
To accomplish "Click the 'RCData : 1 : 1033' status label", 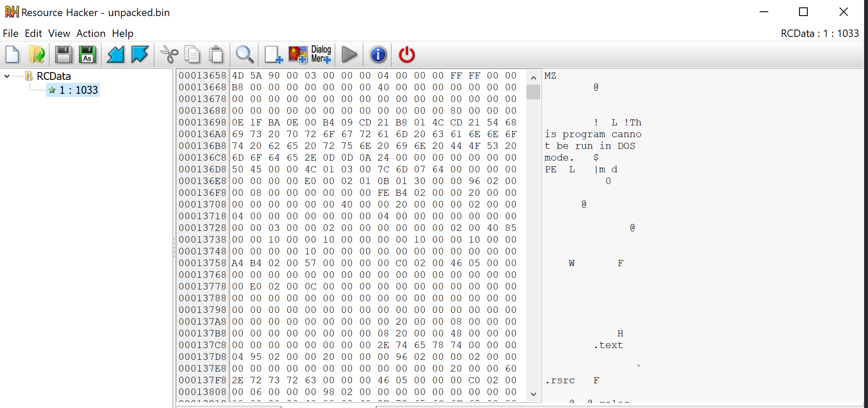I will click(x=819, y=33).
